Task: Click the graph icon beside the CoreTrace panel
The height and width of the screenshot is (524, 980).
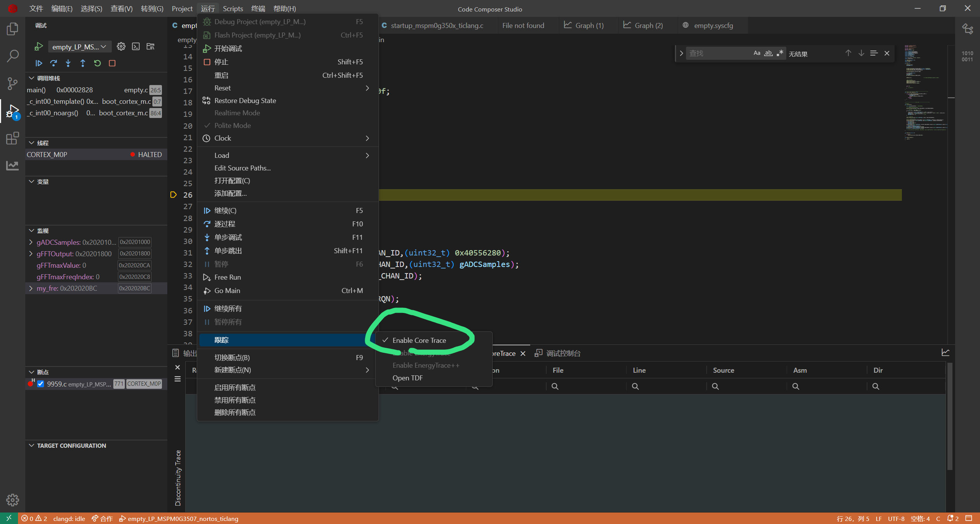Action: coord(946,352)
